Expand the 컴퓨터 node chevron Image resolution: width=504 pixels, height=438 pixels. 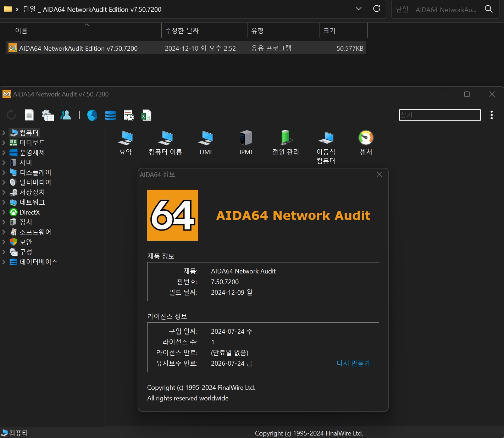tap(4, 133)
